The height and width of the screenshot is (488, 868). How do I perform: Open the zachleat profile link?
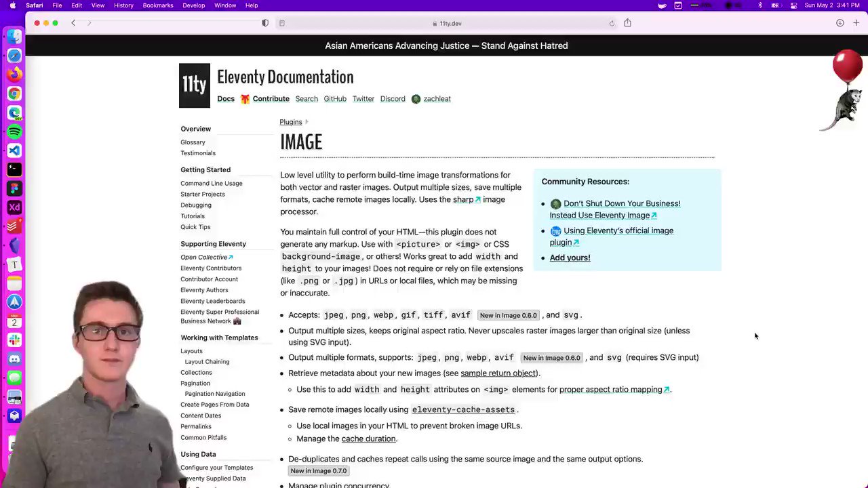[x=431, y=99]
